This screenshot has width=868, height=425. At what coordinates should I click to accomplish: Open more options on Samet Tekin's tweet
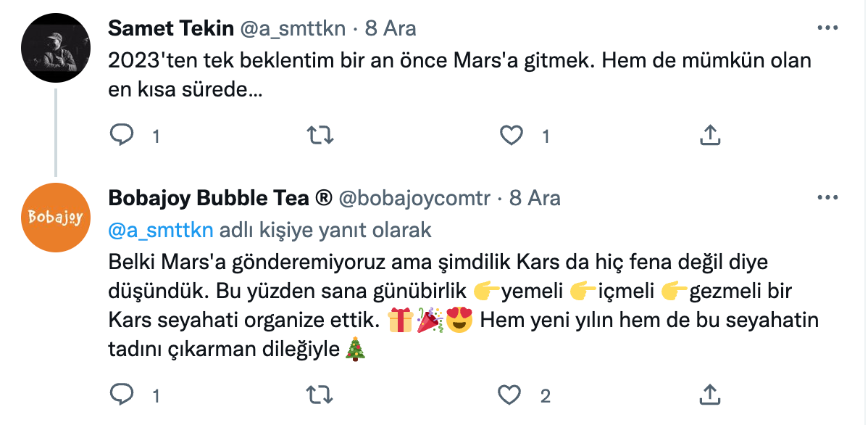(x=827, y=28)
